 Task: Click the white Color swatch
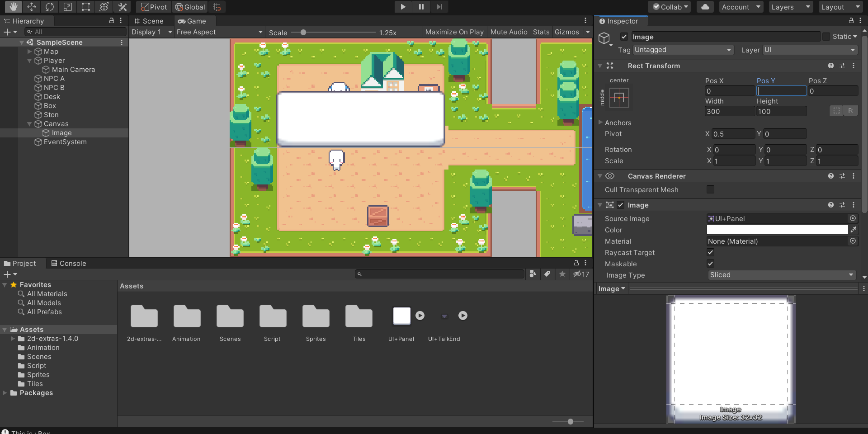(x=777, y=230)
